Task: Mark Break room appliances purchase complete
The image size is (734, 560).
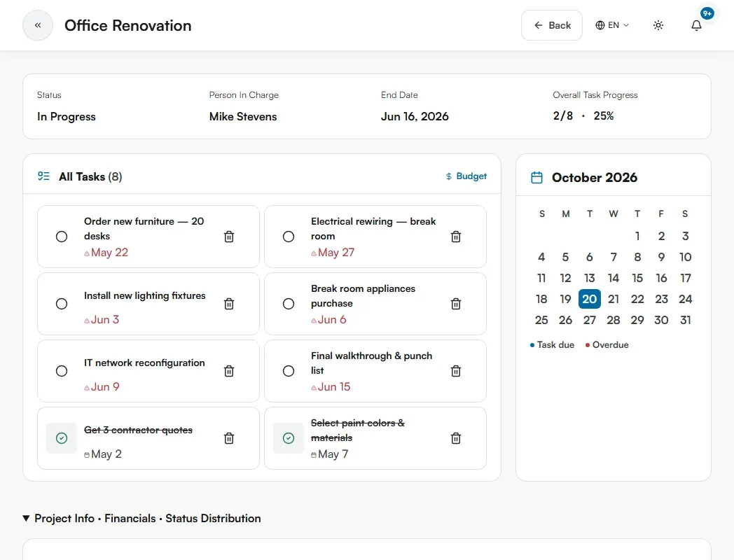Action: click(x=289, y=304)
